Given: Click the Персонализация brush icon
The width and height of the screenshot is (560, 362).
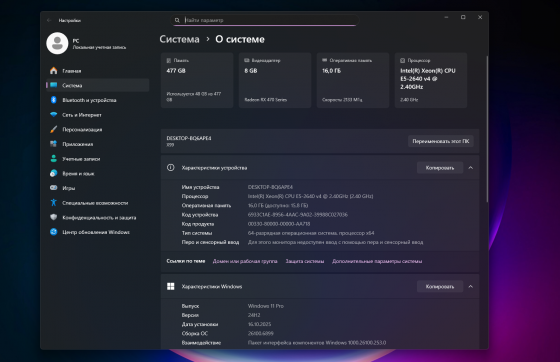Looking at the screenshot, I should tap(54, 129).
